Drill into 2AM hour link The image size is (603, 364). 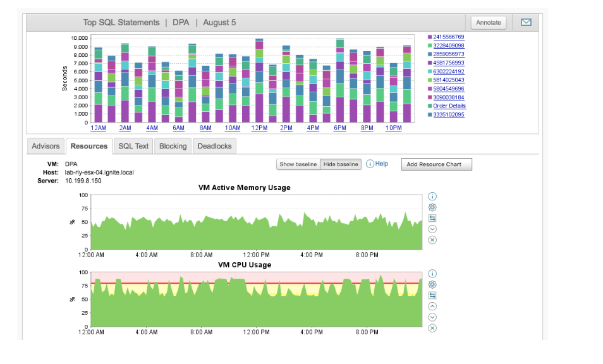[125, 128]
